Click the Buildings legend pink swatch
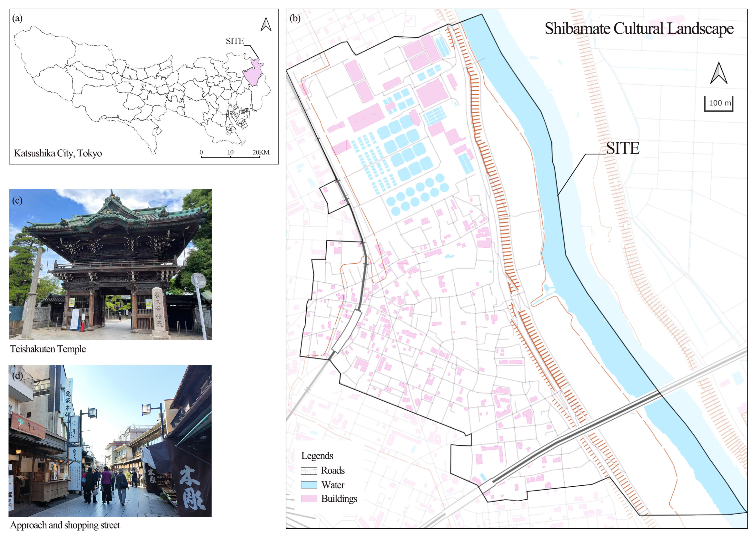The width and height of the screenshot is (756, 537). click(309, 499)
